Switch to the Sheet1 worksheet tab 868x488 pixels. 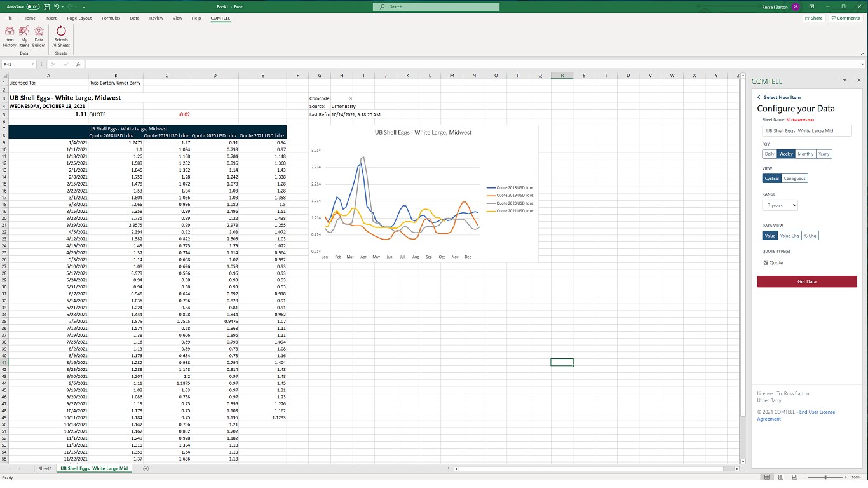(44, 468)
